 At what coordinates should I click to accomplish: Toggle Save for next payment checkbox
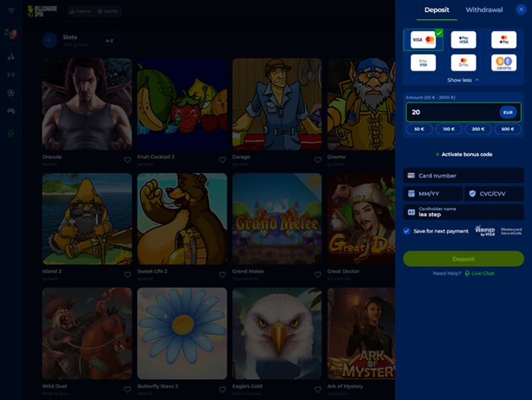[407, 231]
